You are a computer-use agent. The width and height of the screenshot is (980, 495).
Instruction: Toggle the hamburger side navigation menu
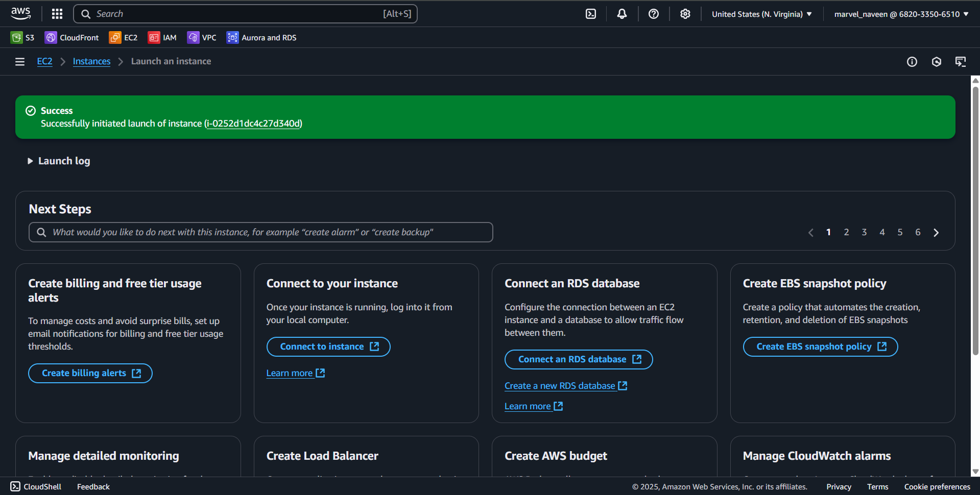tap(20, 62)
